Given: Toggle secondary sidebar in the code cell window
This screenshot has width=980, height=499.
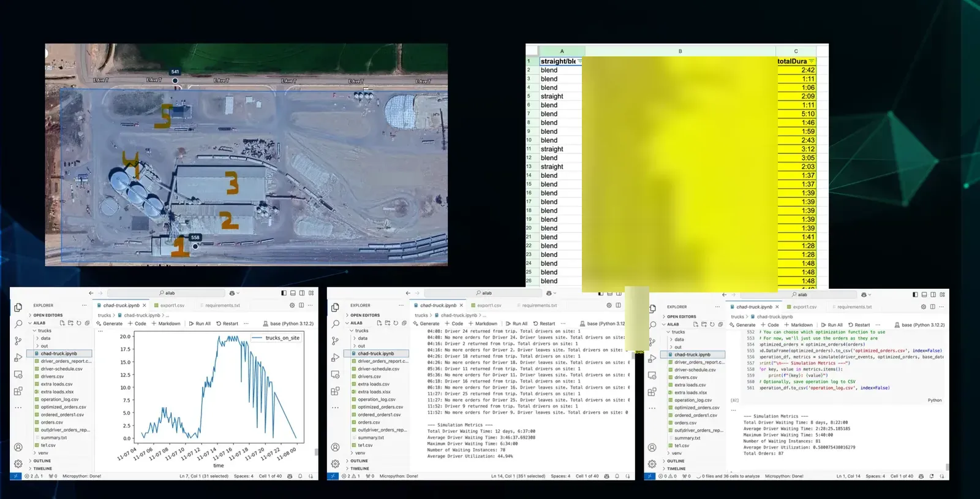Looking at the screenshot, I should click(x=933, y=294).
